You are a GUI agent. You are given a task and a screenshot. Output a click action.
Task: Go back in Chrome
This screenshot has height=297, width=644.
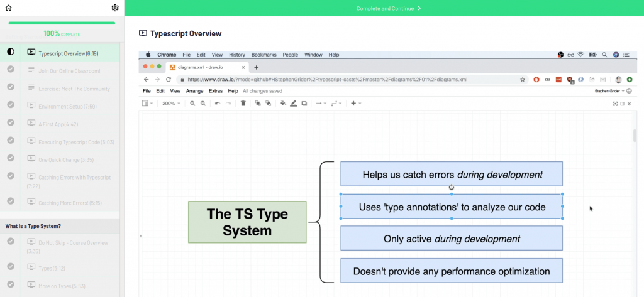[146, 80]
